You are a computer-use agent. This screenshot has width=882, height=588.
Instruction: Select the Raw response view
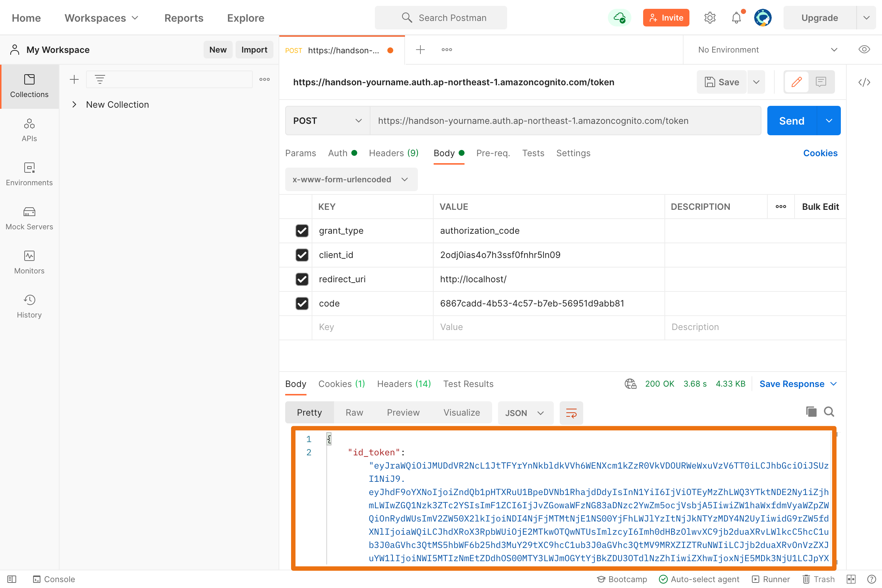(354, 412)
